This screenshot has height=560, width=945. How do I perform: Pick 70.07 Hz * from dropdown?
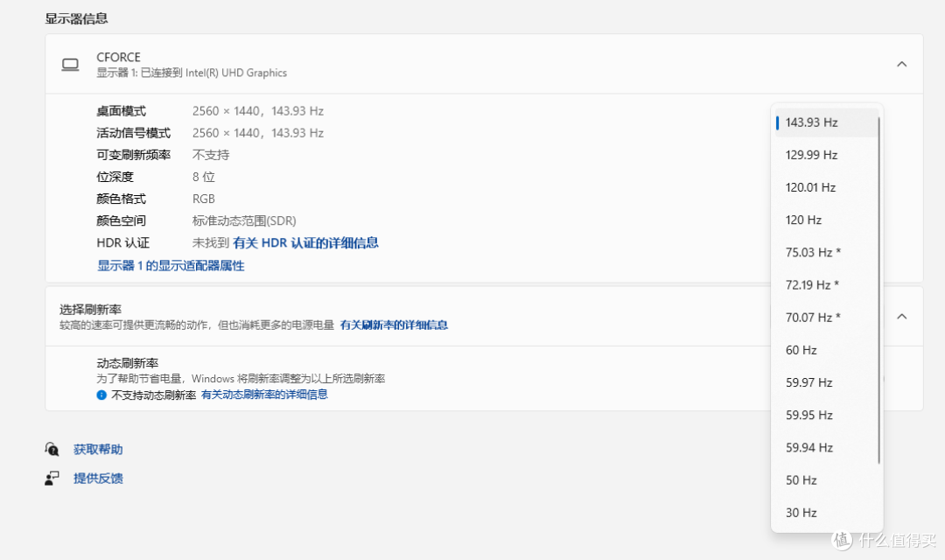pos(826,318)
